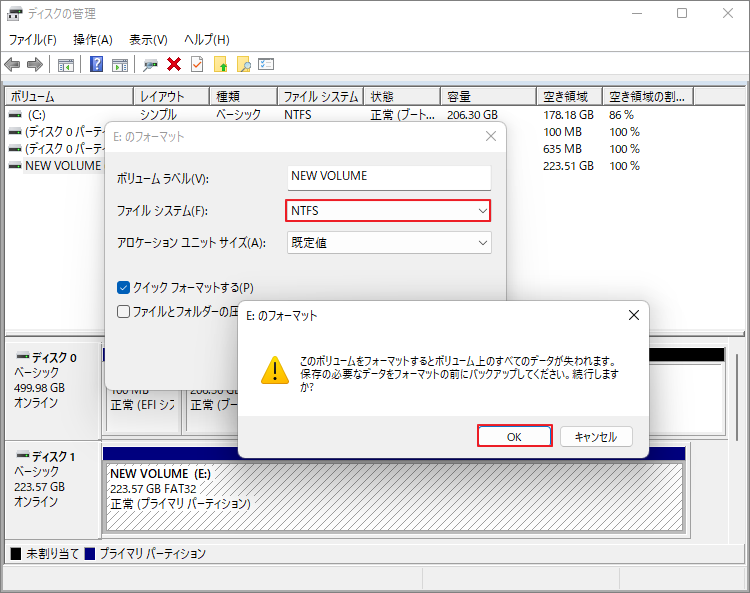Open the allocation unit size dropdown
750x593 pixels.
(389, 242)
